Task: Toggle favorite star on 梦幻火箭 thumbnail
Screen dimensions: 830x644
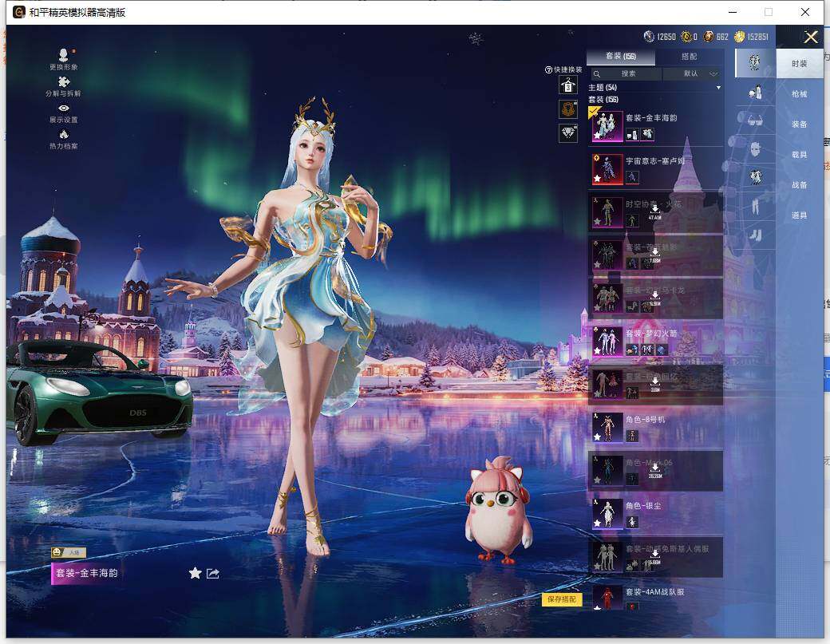Action: [x=597, y=351]
